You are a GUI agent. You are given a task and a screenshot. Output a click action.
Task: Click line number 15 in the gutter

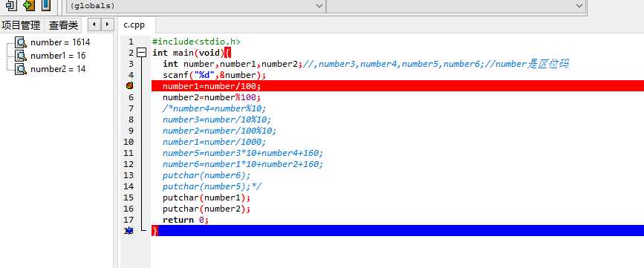pyautogui.click(x=129, y=197)
